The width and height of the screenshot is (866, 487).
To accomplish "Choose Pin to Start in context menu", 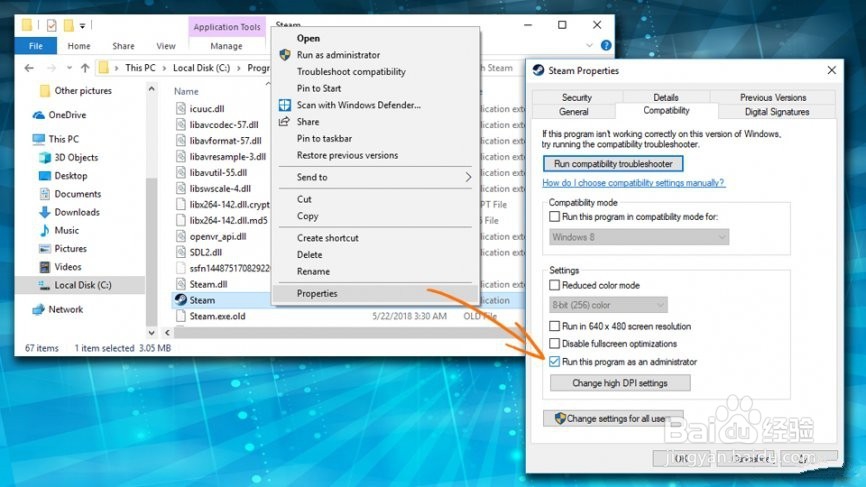I will click(x=319, y=88).
